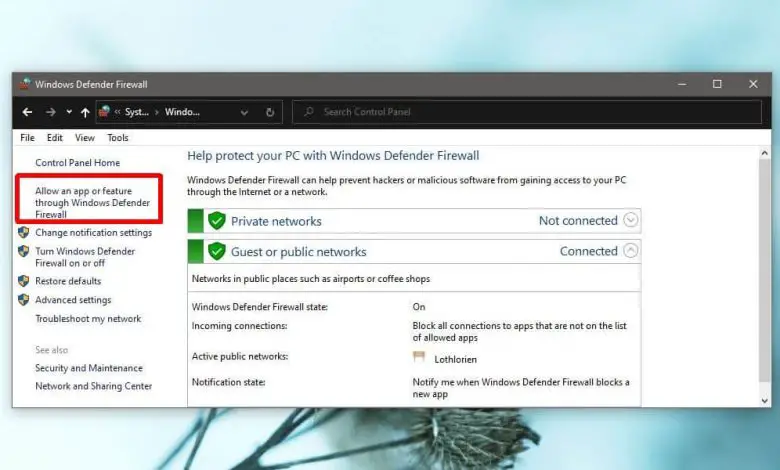Open Advanced settings
The width and height of the screenshot is (780, 470).
click(x=73, y=300)
